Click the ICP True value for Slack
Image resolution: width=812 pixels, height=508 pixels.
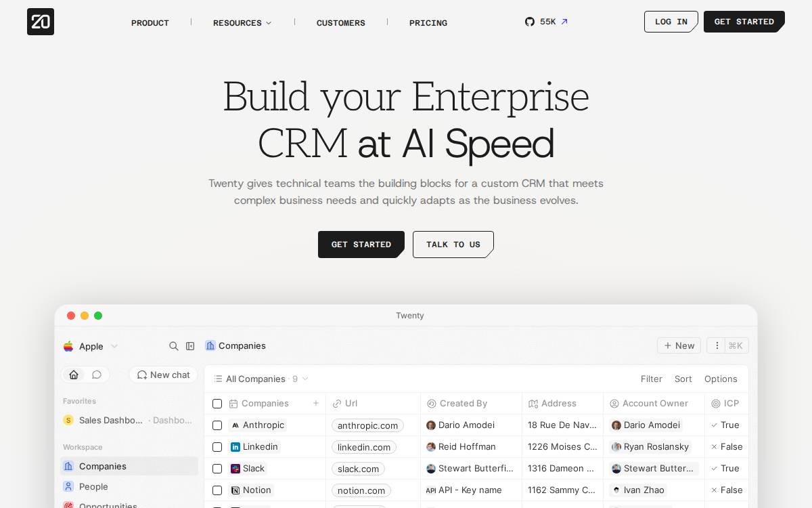pos(725,469)
